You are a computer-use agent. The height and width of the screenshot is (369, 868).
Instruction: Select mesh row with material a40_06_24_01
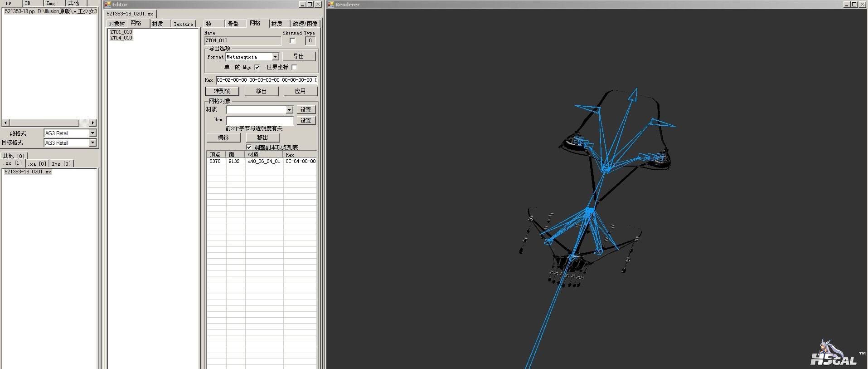(264, 161)
